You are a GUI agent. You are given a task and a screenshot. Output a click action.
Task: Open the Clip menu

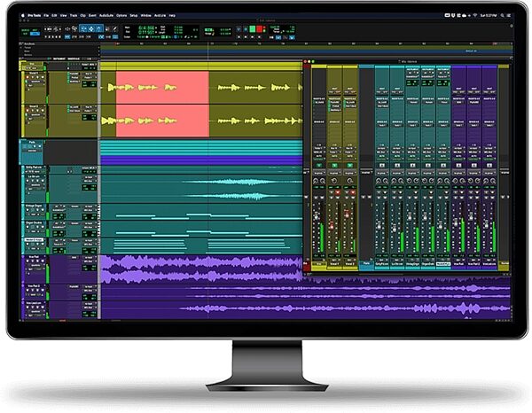(x=82, y=15)
